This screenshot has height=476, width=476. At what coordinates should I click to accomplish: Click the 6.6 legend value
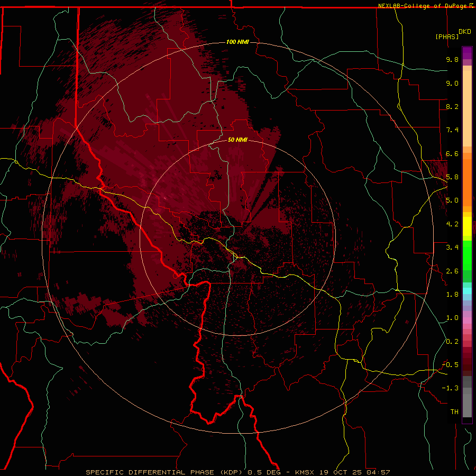(x=452, y=153)
